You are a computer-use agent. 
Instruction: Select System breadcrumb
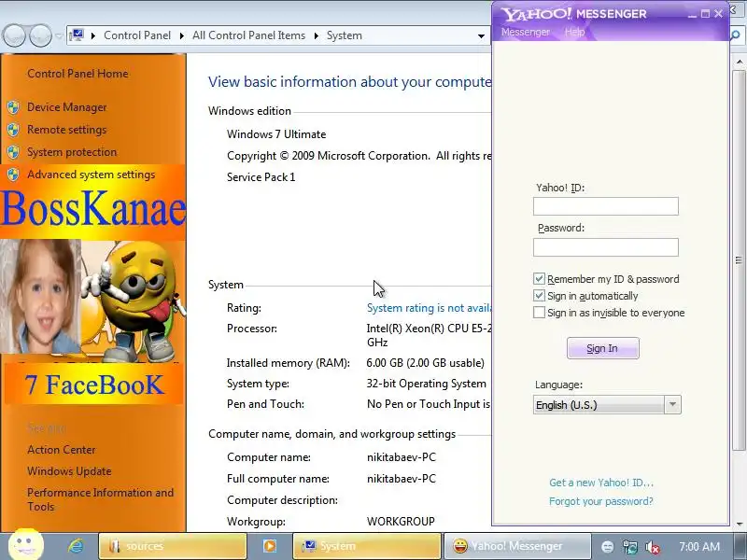click(344, 35)
